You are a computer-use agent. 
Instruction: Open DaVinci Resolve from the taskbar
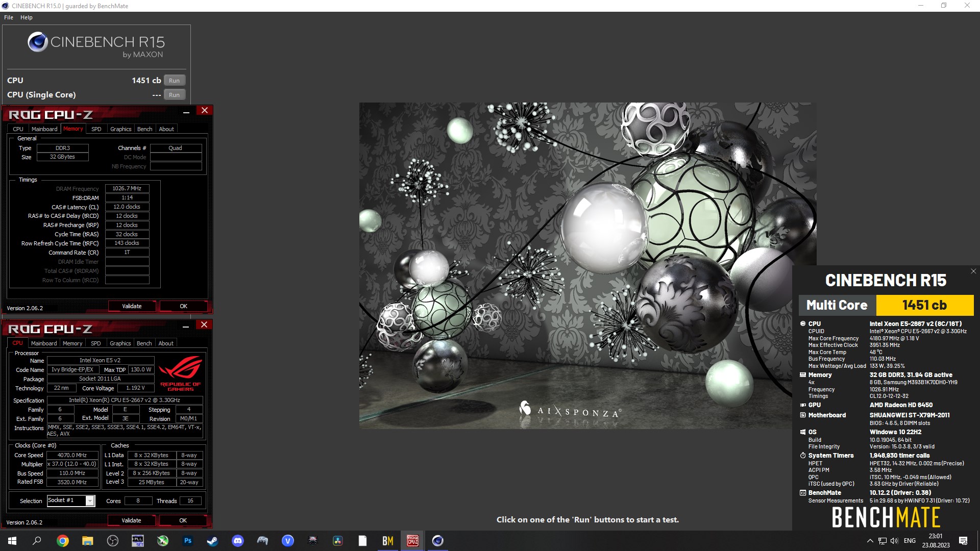pyautogui.click(x=338, y=541)
